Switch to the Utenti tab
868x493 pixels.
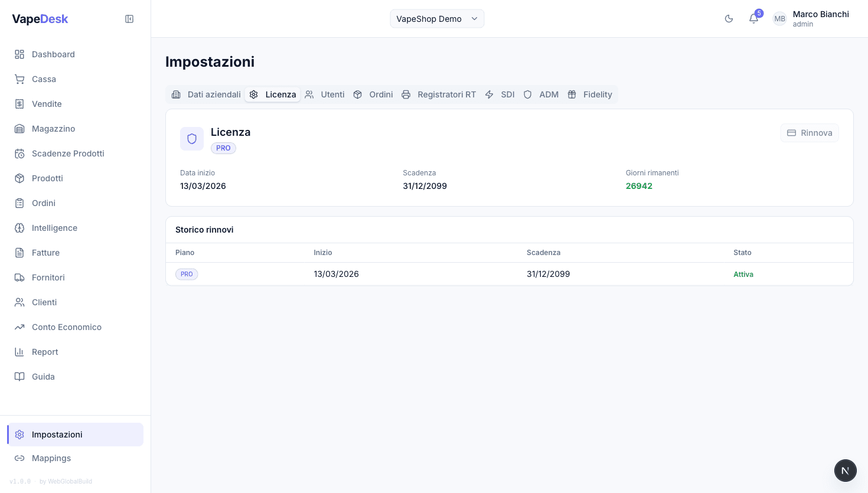(x=325, y=94)
